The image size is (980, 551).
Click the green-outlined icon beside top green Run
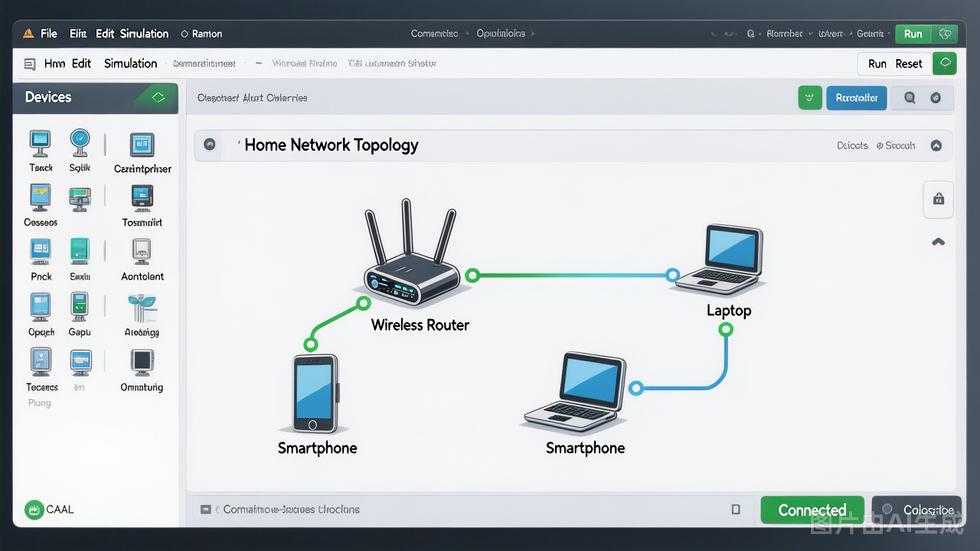[x=946, y=34]
